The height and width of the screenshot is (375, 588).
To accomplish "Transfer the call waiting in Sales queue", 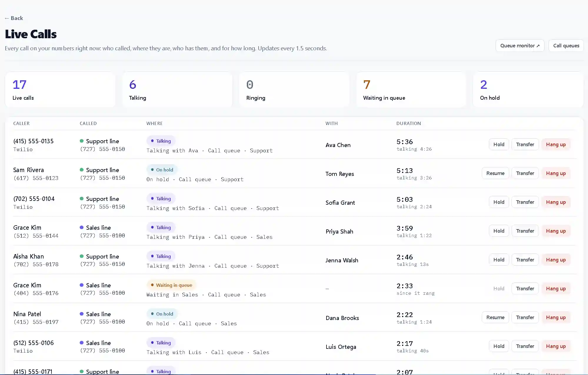I will (x=525, y=289).
